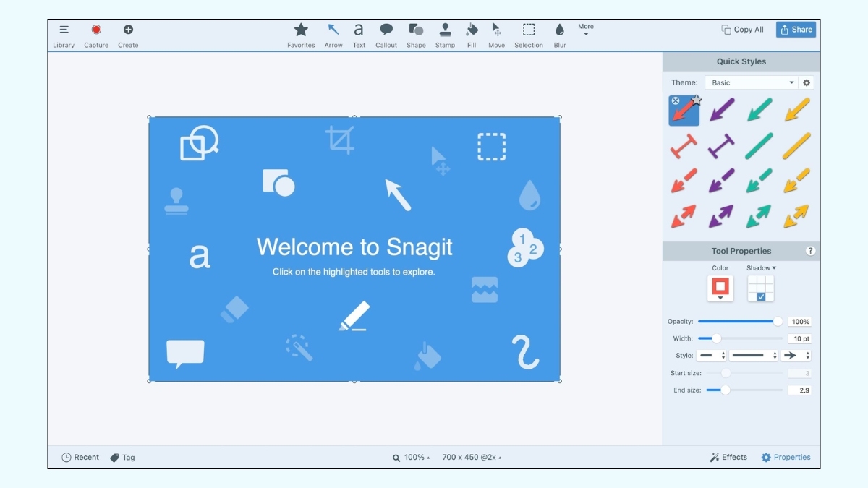
Task: Click the Opacity 100% value field
Action: 799,322
